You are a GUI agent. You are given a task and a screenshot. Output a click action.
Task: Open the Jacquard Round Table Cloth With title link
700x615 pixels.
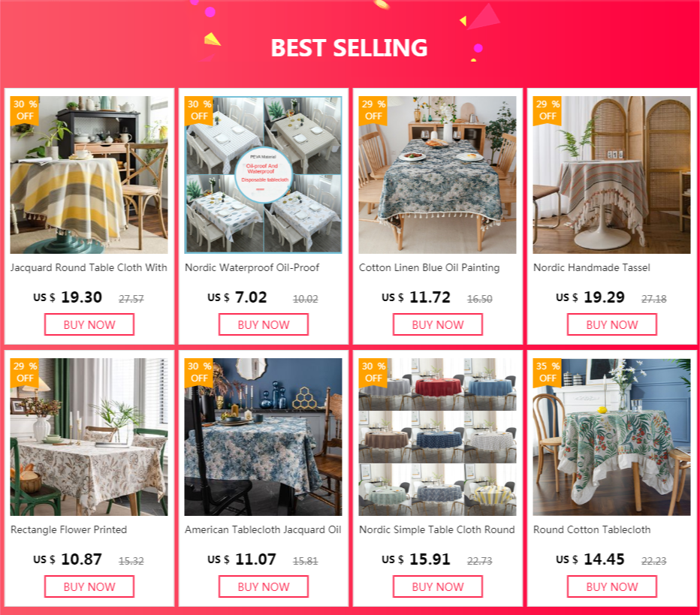pyautogui.click(x=89, y=267)
